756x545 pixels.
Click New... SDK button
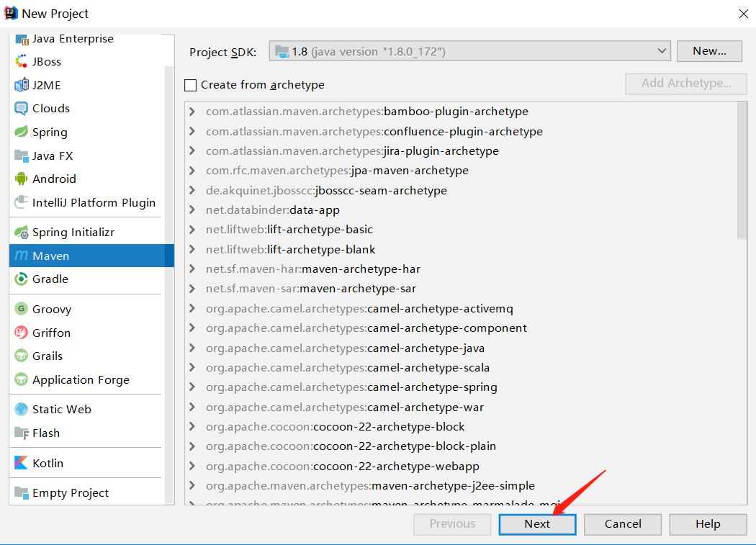point(709,51)
